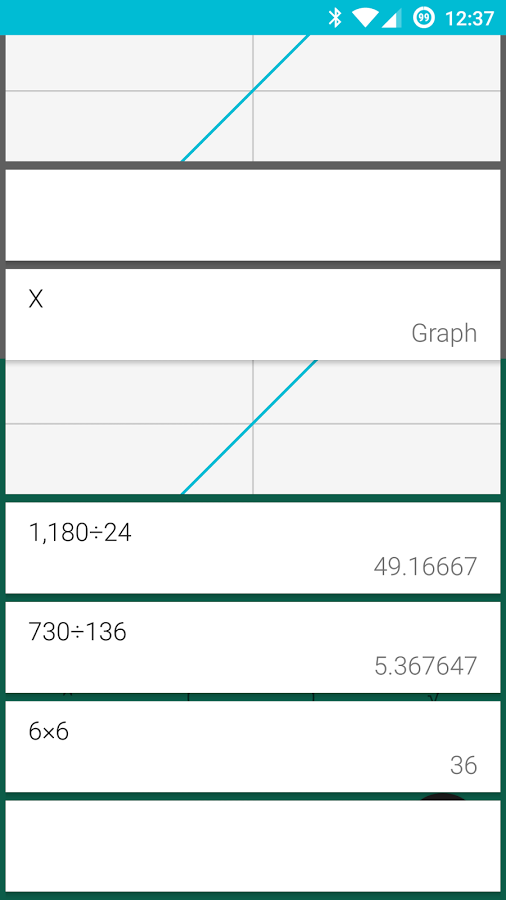Open the 730÷136 history entry

pos(253,647)
